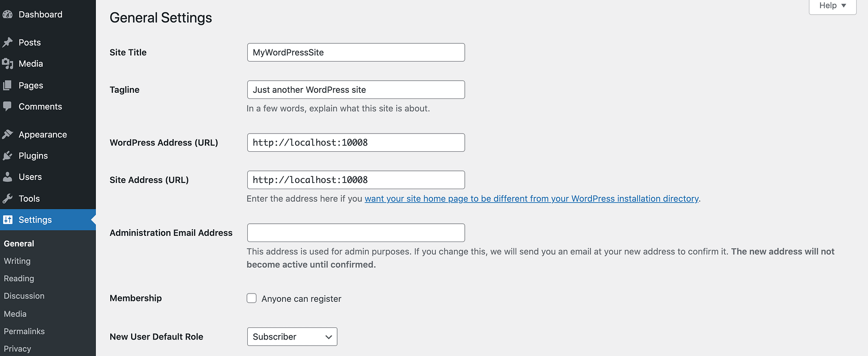868x356 pixels.
Task: Click the Tagline input field
Action: point(356,90)
